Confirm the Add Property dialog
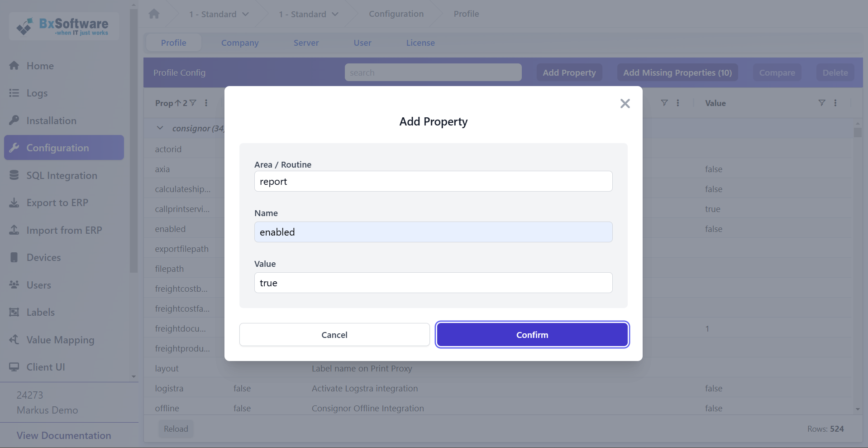This screenshot has height=448, width=868. pos(532,334)
